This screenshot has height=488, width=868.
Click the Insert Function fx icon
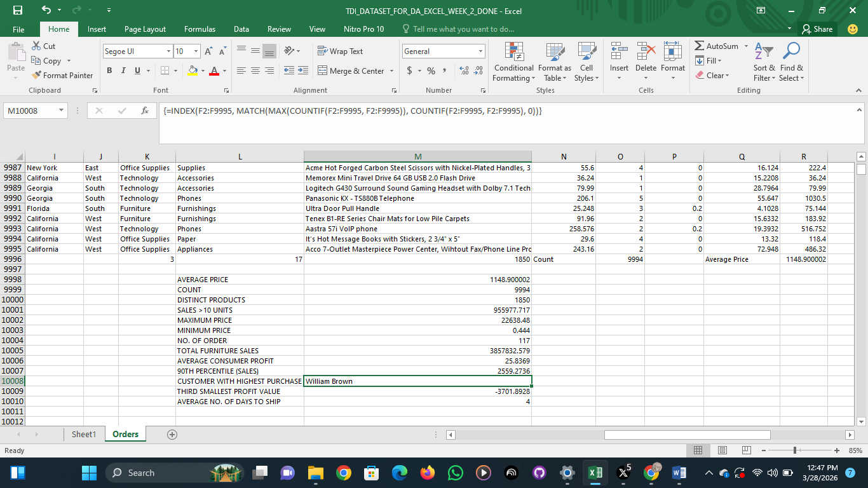(x=145, y=111)
